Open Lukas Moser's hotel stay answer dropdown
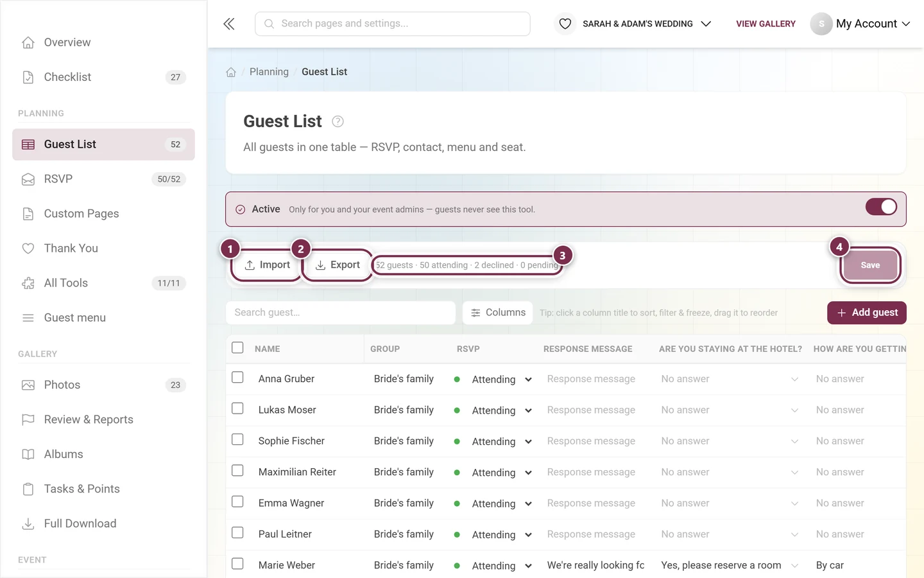The width and height of the screenshot is (924, 578). (x=730, y=410)
